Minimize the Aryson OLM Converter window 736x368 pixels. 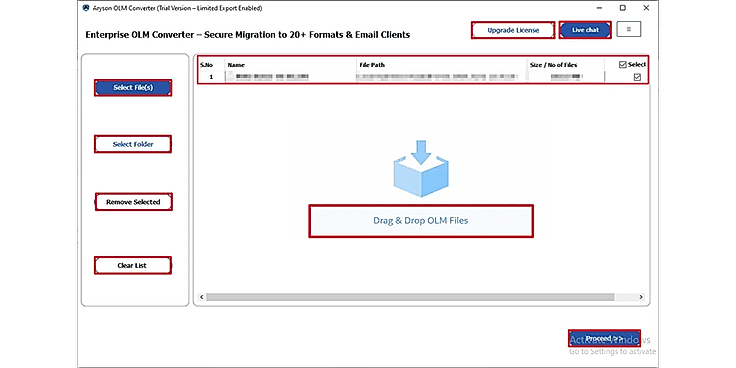(x=599, y=8)
